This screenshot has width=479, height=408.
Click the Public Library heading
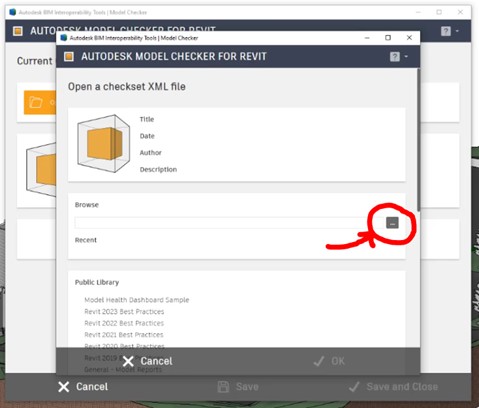(97, 282)
